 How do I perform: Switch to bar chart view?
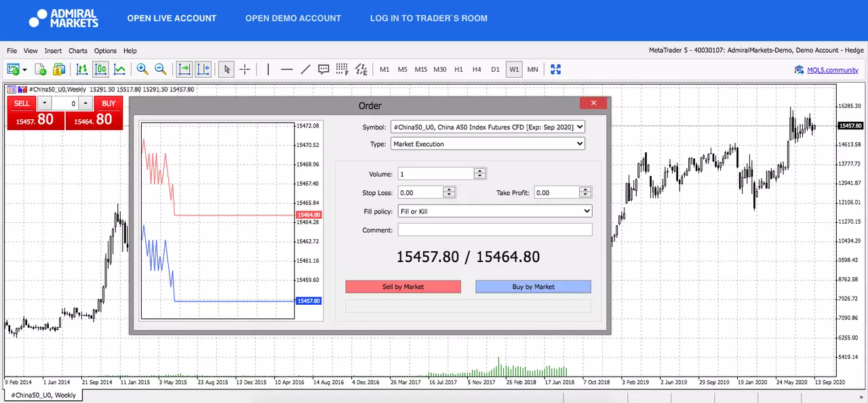(x=82, y=69)
